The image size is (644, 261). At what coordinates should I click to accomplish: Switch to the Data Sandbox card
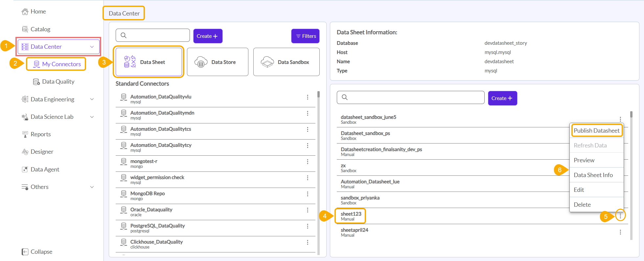tap(286, 62)
